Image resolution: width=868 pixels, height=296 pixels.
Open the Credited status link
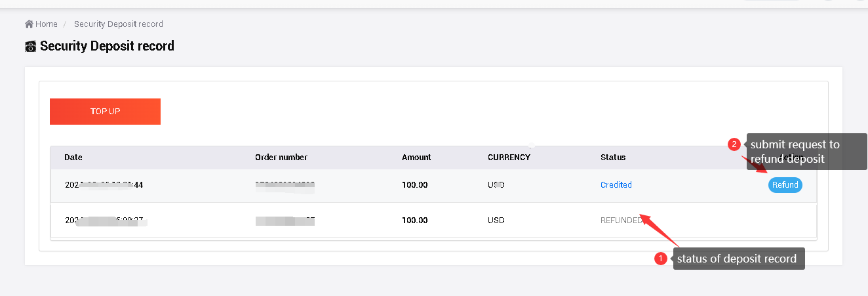pos(616,185)
